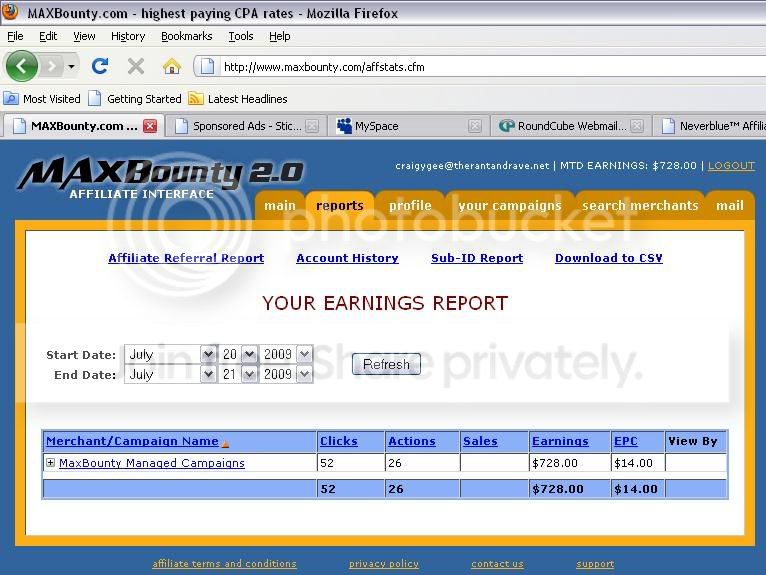Click the support footer link
Screen dimensions: 766x575
point(595,564)
